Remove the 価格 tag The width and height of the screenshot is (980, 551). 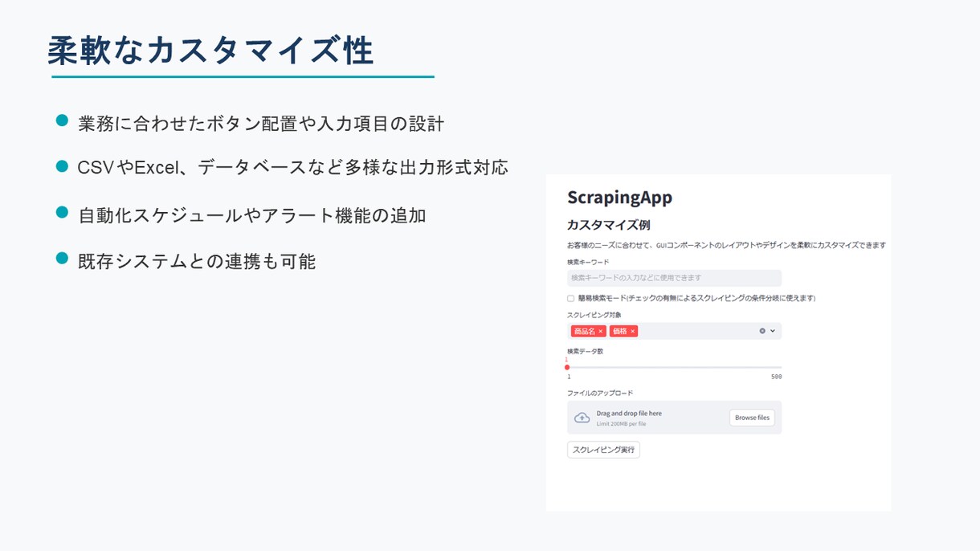[632, 331]
